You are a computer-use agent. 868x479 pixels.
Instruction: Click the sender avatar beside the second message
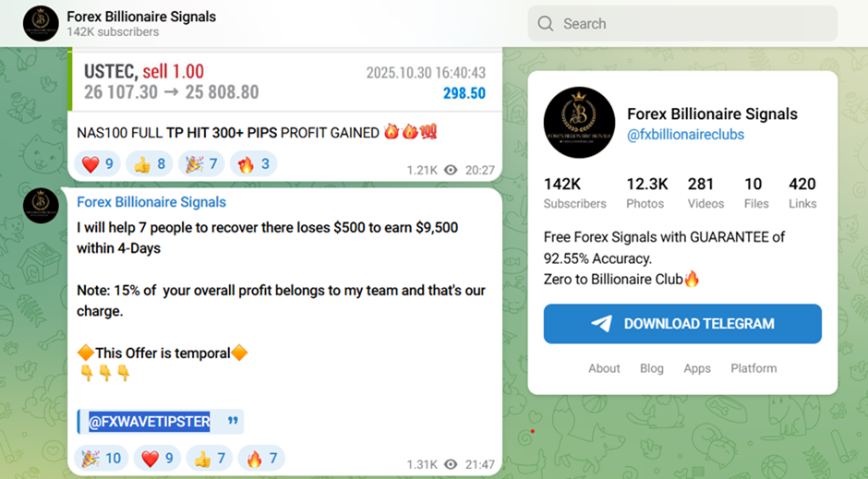[x=41, y=206]
